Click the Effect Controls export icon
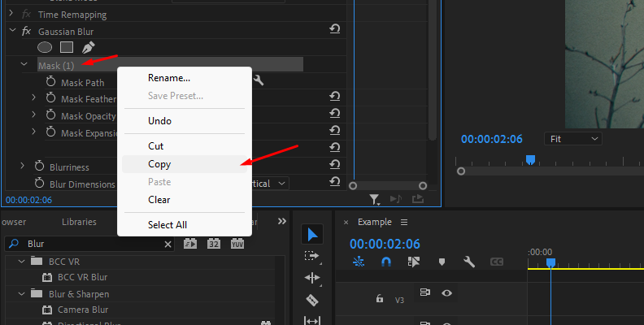 (418, 199)
